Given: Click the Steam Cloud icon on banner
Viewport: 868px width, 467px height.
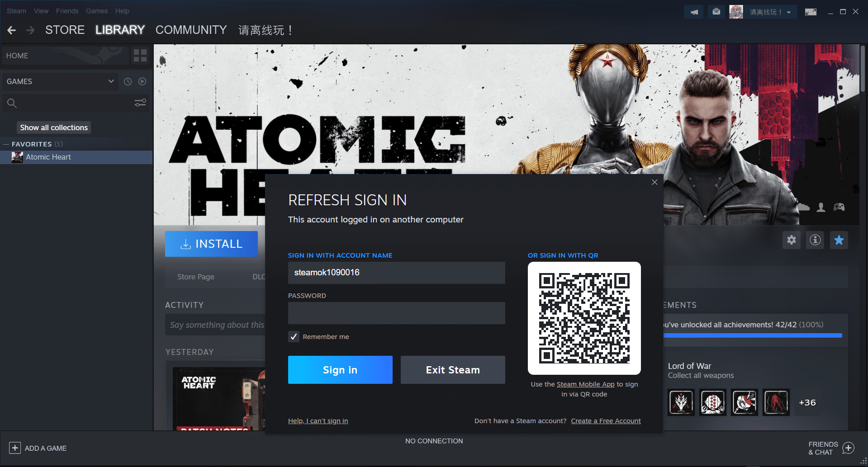Looking at the screenshot, I should pos(804,208).
